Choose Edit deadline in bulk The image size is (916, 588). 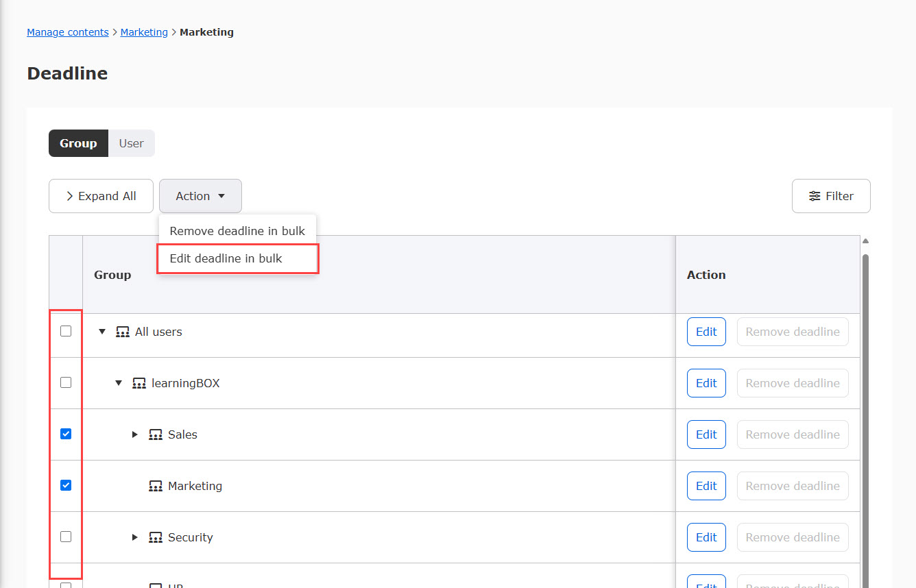(x=226, y=258)
